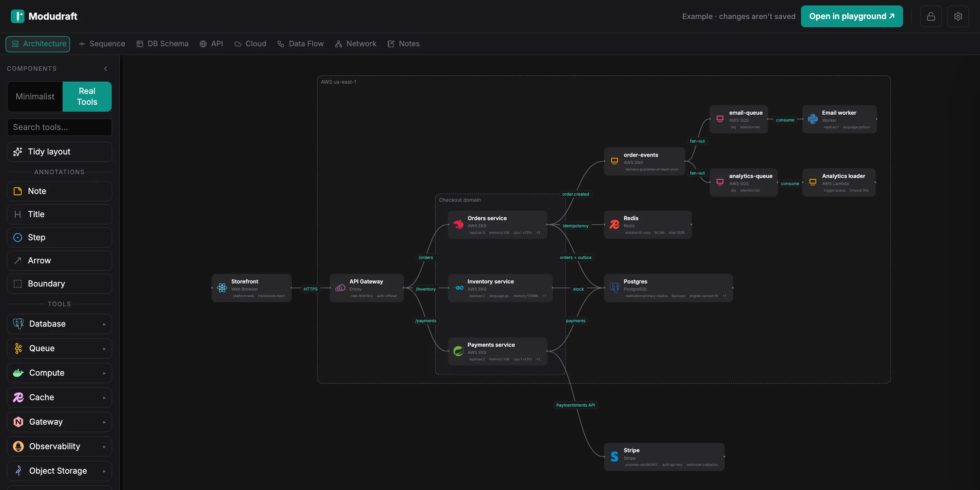Click the Python icon on Email worker

[813, 119]
